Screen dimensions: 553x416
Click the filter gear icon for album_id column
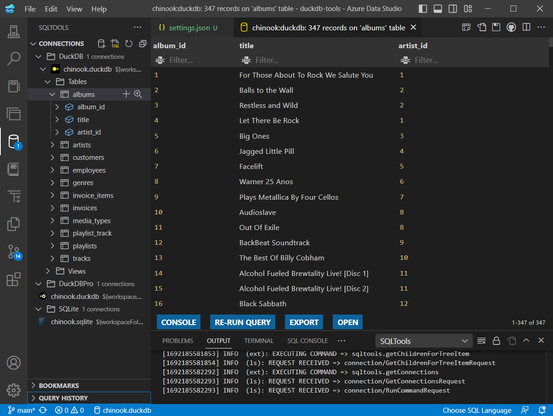coord(160,60)
